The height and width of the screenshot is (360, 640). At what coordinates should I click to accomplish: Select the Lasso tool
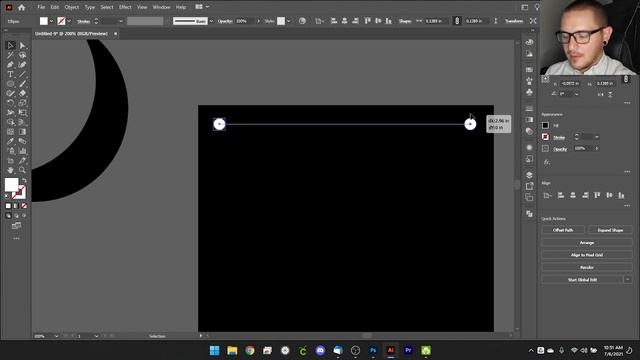click(22, 55)
